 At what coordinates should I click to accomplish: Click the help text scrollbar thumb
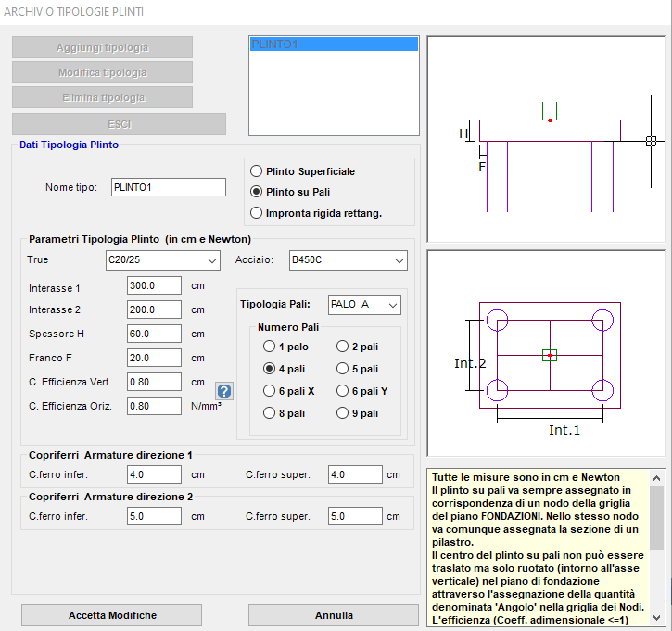[656, 517]
